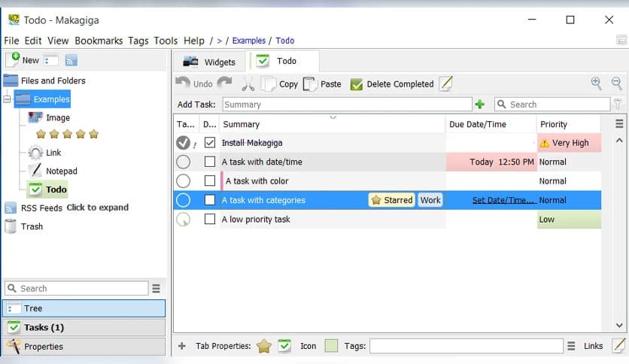Open the column options hamburger menu
The width and height of the screenshot is (629, 364).
(x=619, y=124)
